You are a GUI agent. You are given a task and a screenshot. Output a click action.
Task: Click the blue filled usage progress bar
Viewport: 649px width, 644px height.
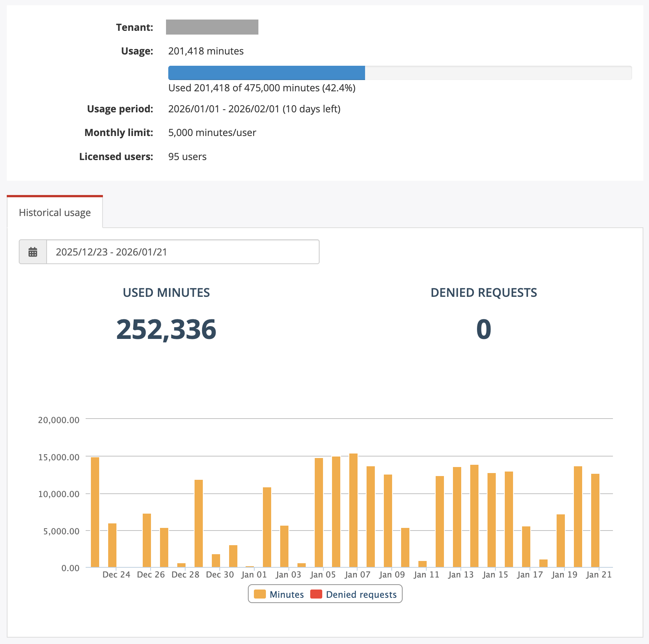(x=266, y=73)
